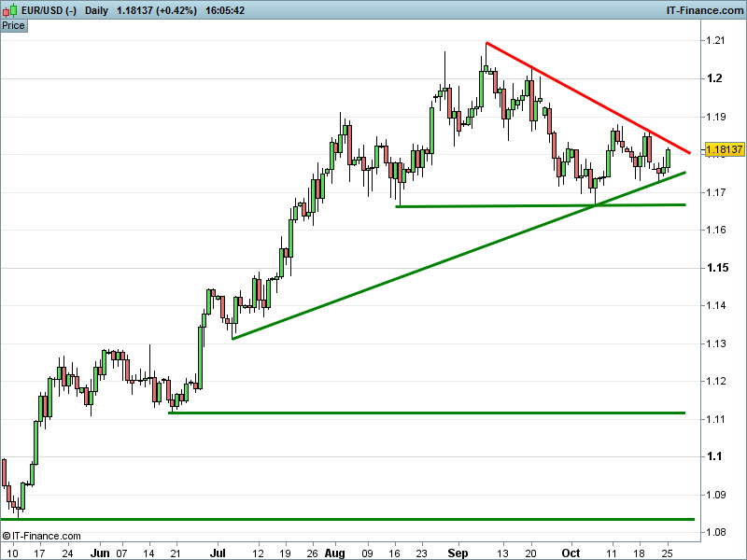This screenshot has height=560, width=747.
Task: Click the Jun label on the date axis
Action: 100,553
